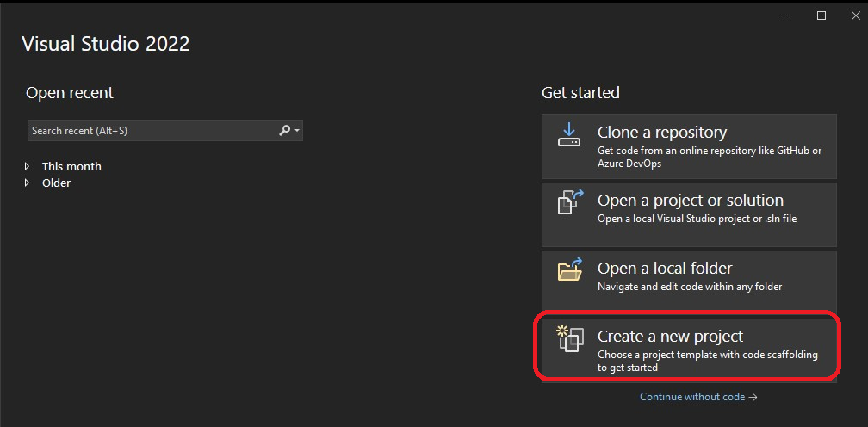Image resolution: width=868 pixels, height=427 pixels.
Task: Click the This month label
Action: point(71,166)
